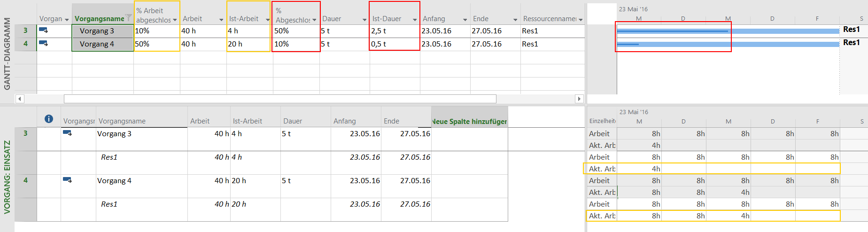Select the row 3 header in the Gantt table

click(x=25, y=31)
